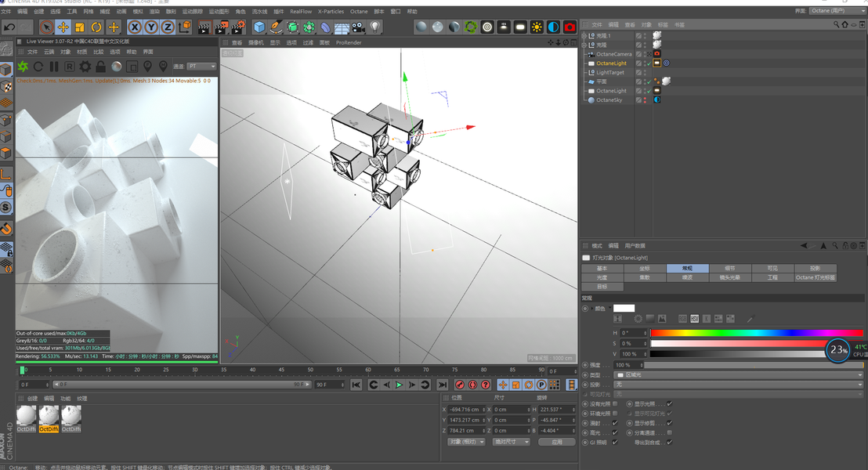
Task: Adjust the hue rainbow slider
Action: coord(756,333)
